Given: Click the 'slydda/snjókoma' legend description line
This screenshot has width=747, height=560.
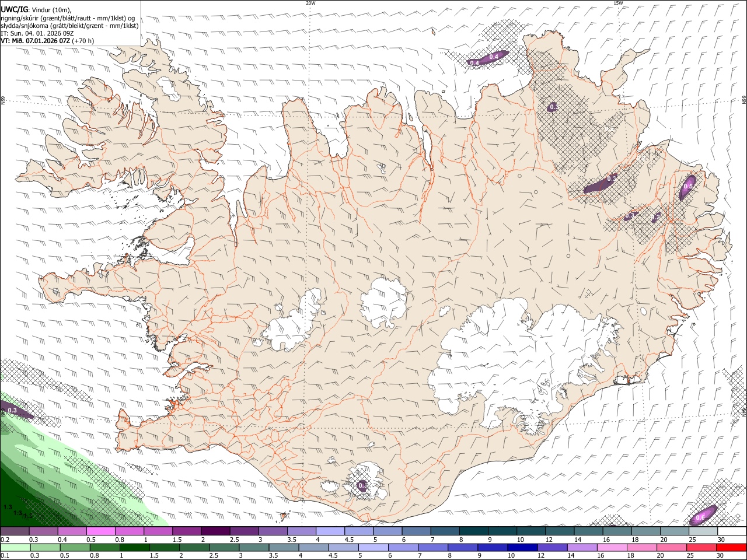Looking at the screenshot, I should point(69,26).
